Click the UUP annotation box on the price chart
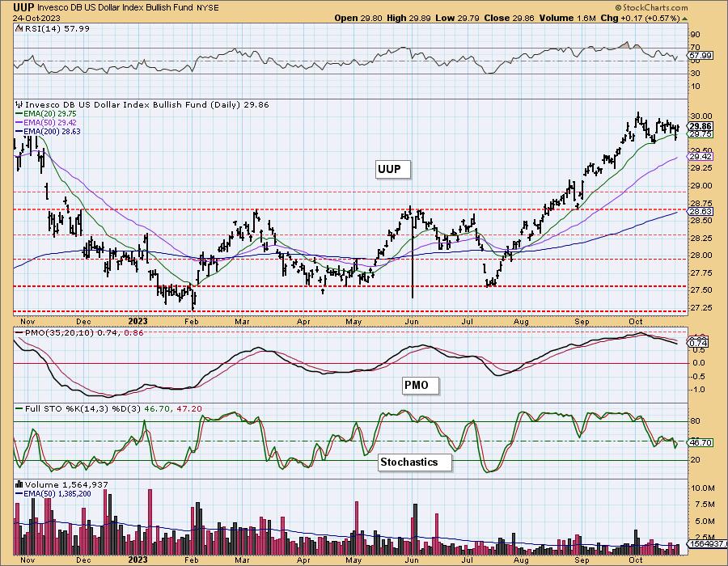 coord(393,169)
